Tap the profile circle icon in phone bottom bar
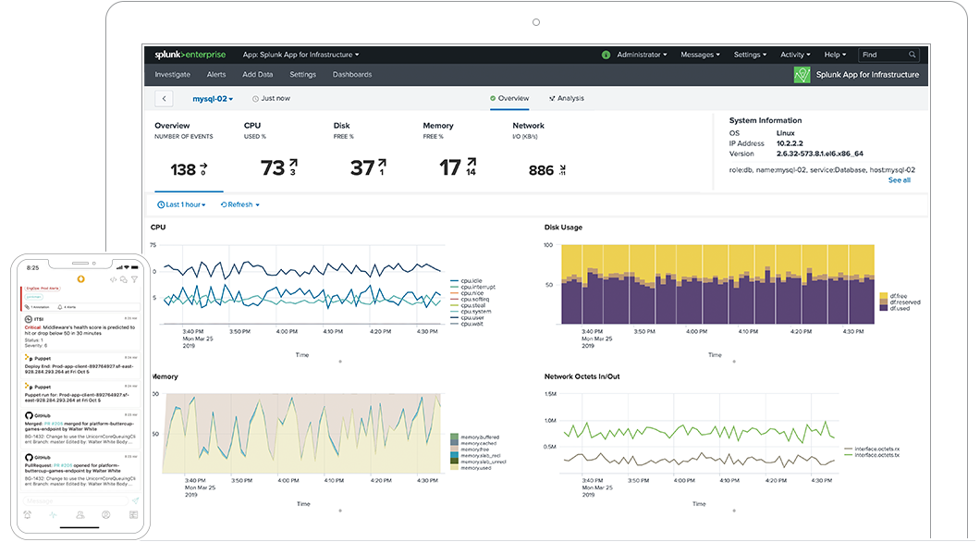This screenshot has width=980, height=542. click(x=106, y=515)
